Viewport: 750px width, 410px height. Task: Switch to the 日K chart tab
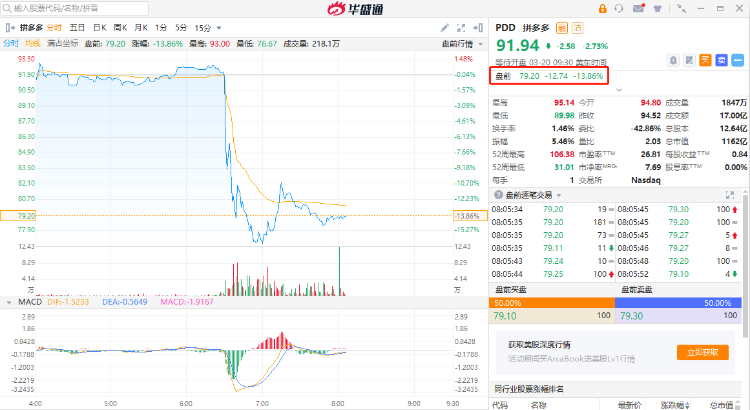[99, 28]
